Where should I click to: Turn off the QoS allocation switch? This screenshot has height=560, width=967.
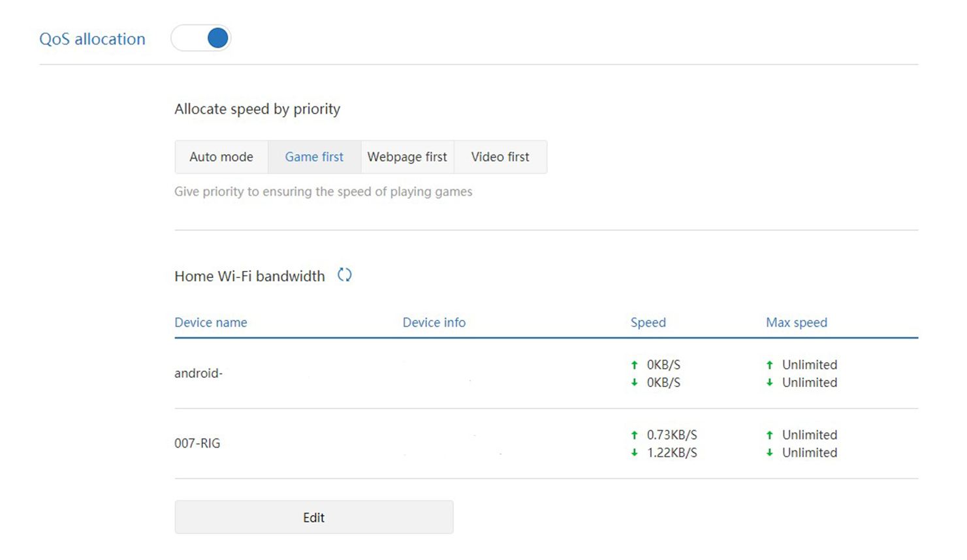coord(201,39)
